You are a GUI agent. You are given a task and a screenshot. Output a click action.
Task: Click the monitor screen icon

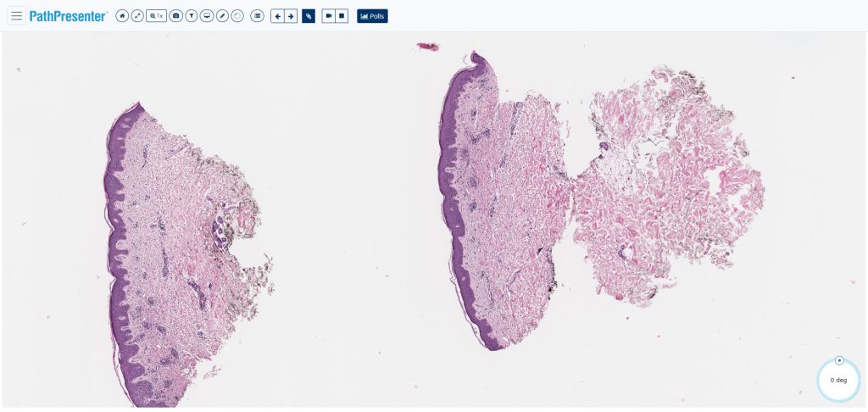tap(207, 16)
